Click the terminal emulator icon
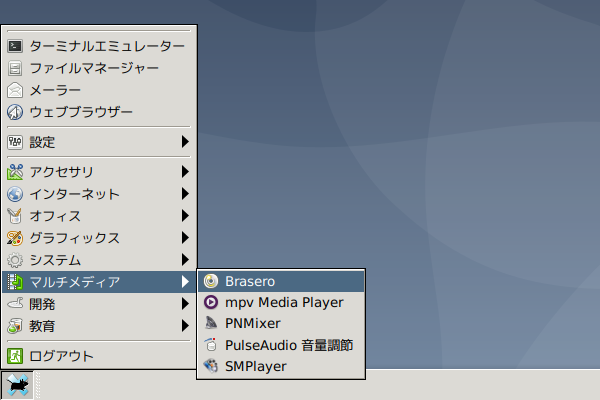Screen dimensions: 600x400 15,46
